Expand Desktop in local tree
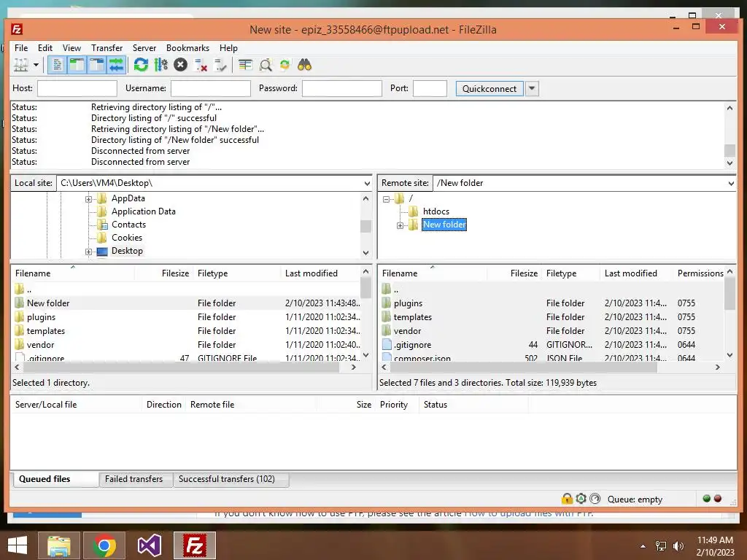 click(x=88, y=252)
